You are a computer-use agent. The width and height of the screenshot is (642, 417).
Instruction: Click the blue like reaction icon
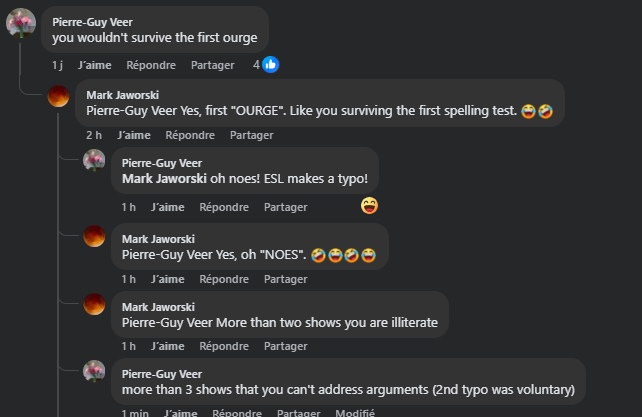pos(270,65)
